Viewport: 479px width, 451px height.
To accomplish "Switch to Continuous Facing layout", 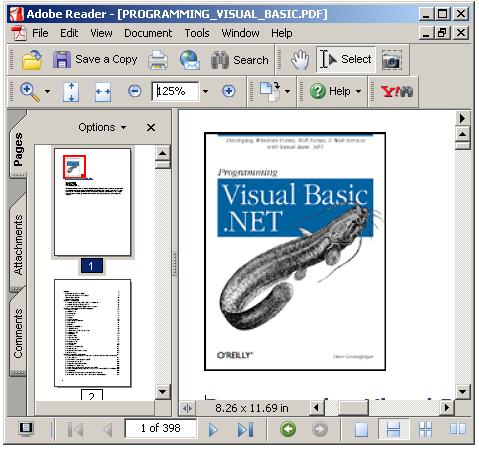I will point(425,429).
